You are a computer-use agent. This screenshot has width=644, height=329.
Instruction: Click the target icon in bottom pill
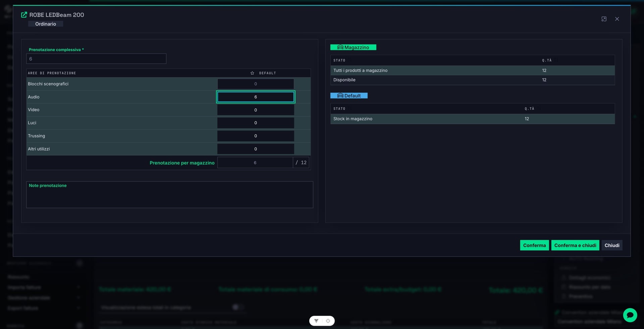(x=328, y=321)
